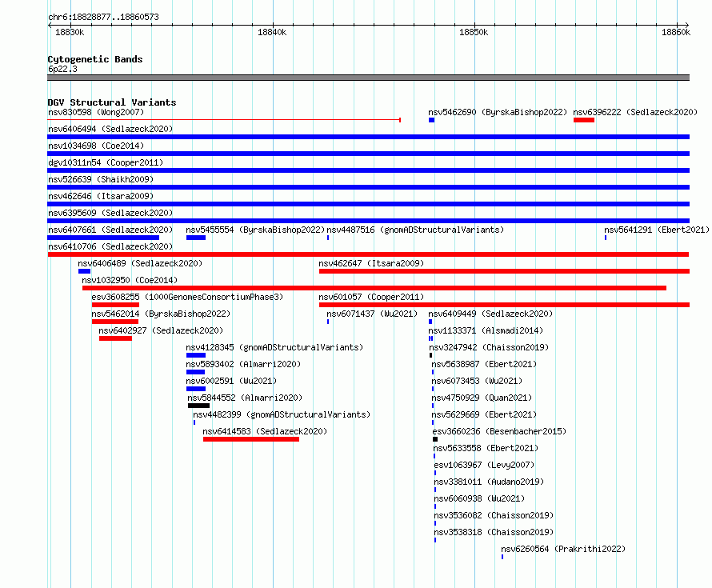Select nsv6402927 (Sedlazeck2020) label
This screenshot has width=712, height=588.
point(161,330)
